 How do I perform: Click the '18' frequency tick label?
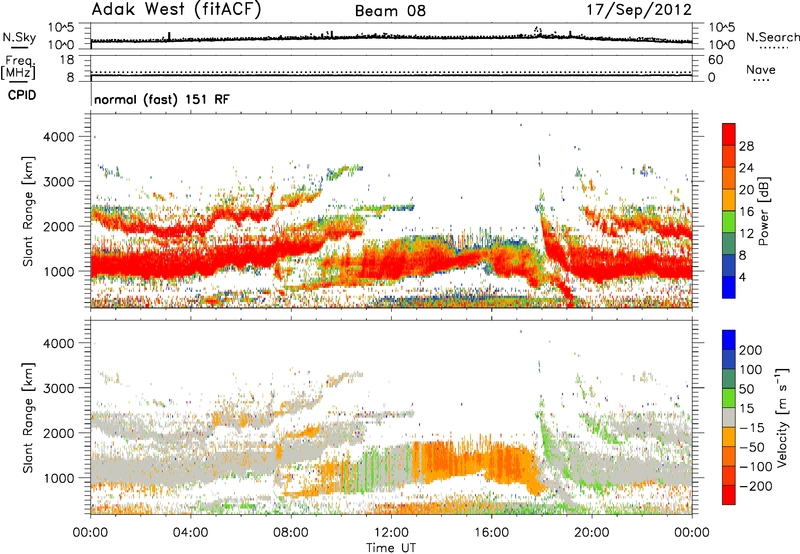(66, 60)
